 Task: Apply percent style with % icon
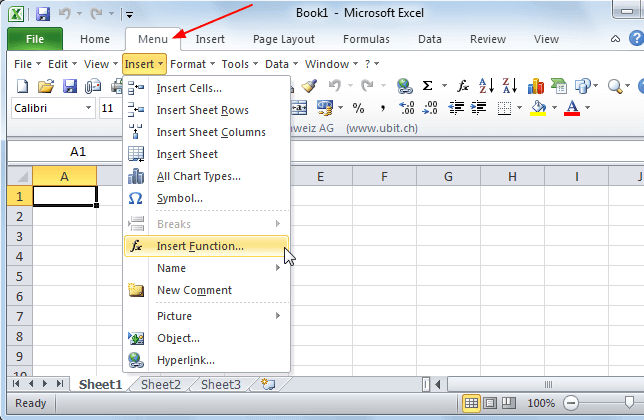pyautogui.click(x=358, y=108)
